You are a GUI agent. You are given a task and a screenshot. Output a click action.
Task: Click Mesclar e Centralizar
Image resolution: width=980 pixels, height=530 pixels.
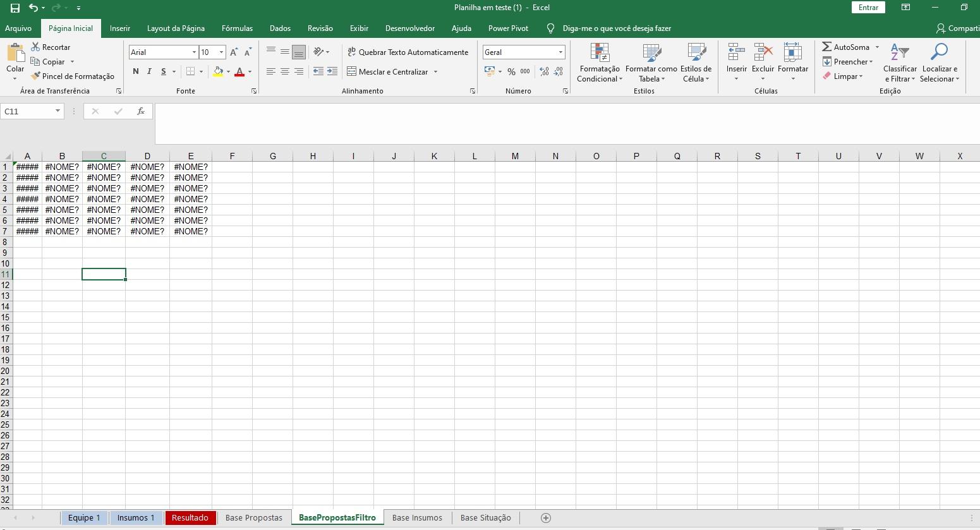[388, 71]
